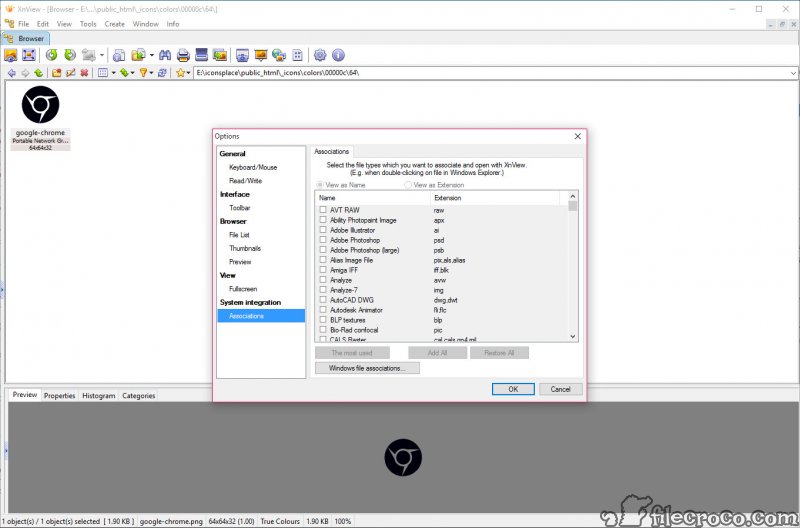Click the Web page creation icon

279,55
